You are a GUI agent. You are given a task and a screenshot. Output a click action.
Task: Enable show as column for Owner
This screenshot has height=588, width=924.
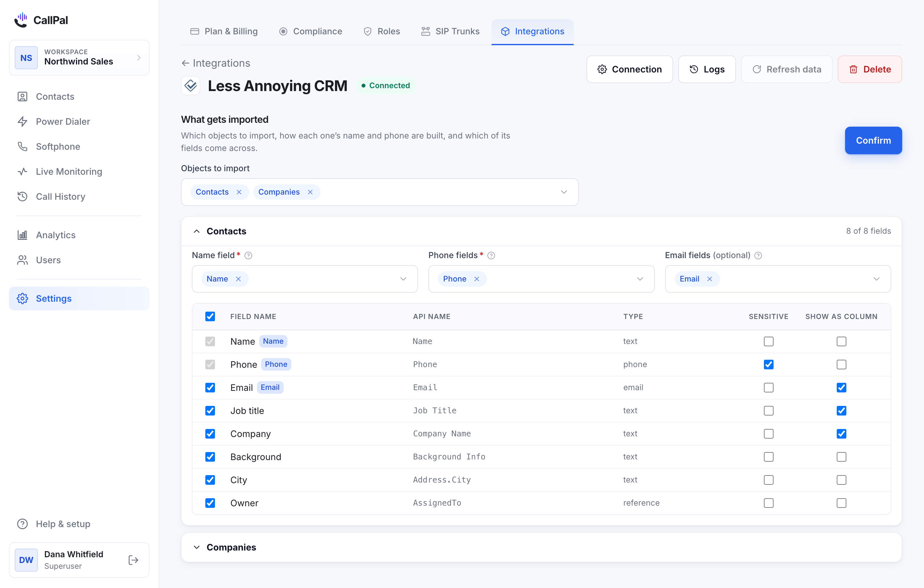842,503
